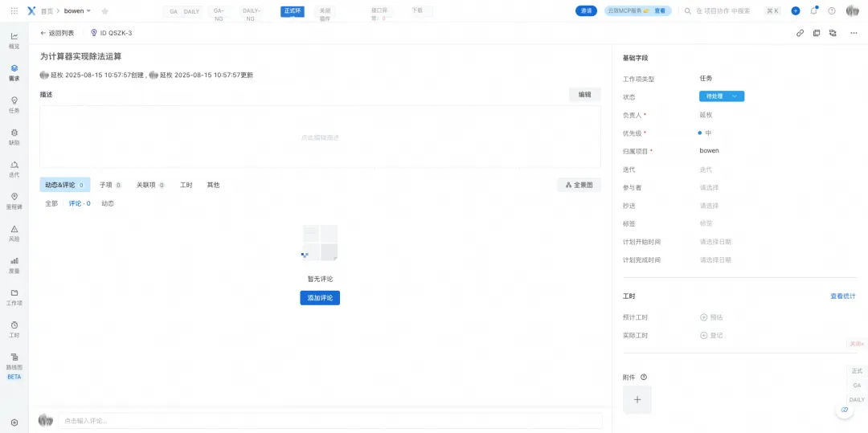
Task: Switch to 子项 tab
Action: (x=111, y=185)
